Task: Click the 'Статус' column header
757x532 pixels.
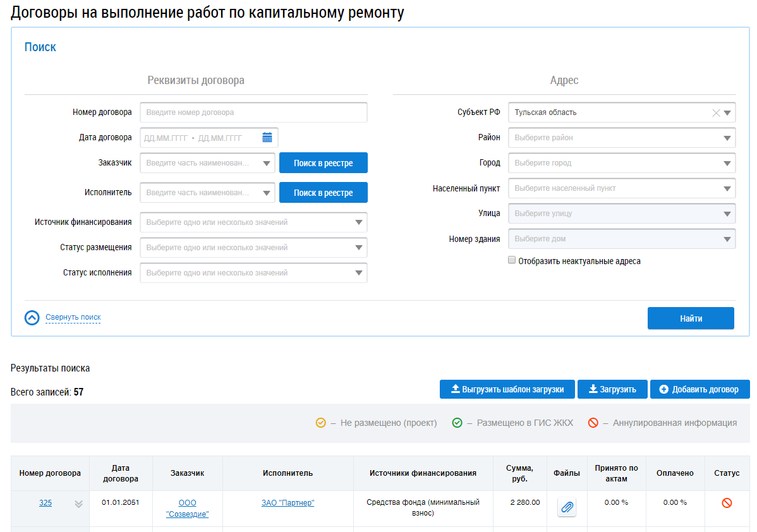Action: point(727,473)
